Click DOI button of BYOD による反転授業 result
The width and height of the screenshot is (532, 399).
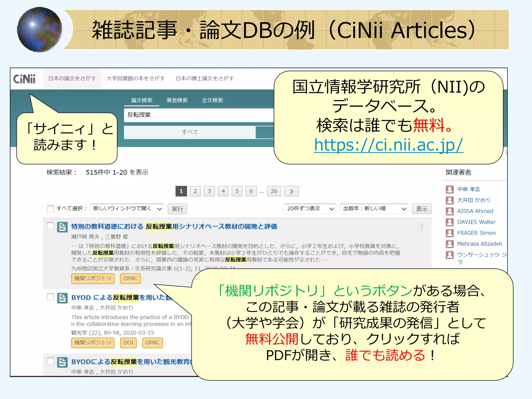128,343
